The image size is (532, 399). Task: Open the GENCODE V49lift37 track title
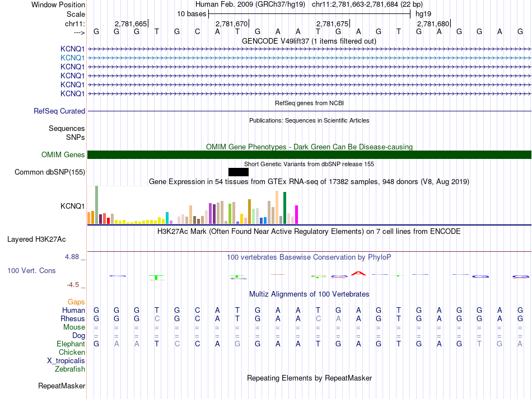click(x=309, y=41)
